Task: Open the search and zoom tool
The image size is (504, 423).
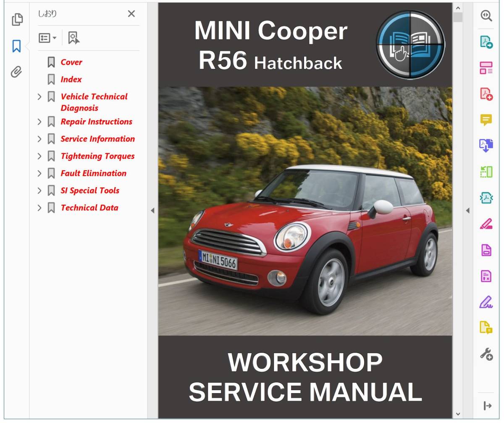Action: pos(486,16)
